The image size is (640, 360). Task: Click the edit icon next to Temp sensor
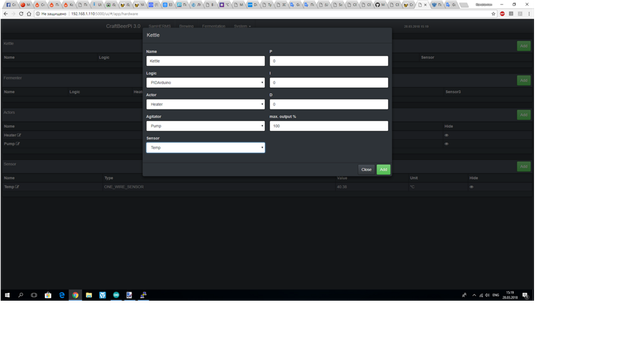[17, 187]
